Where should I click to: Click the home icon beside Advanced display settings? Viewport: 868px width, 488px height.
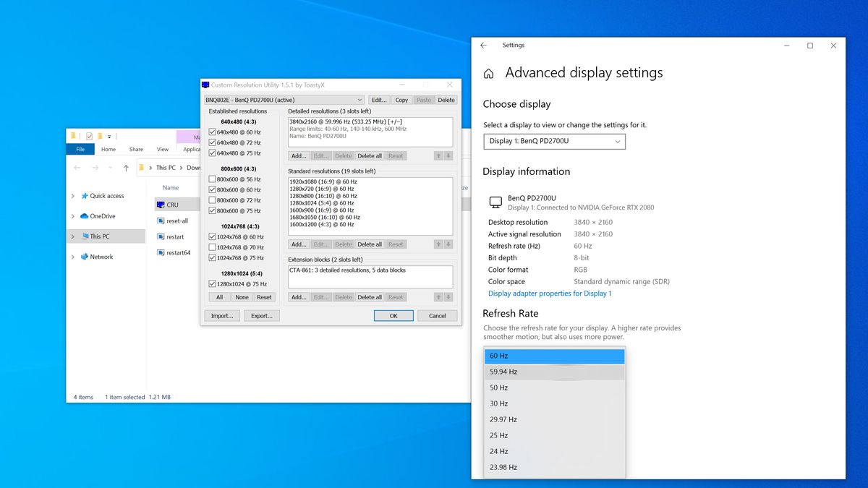(x=488, y=73)
